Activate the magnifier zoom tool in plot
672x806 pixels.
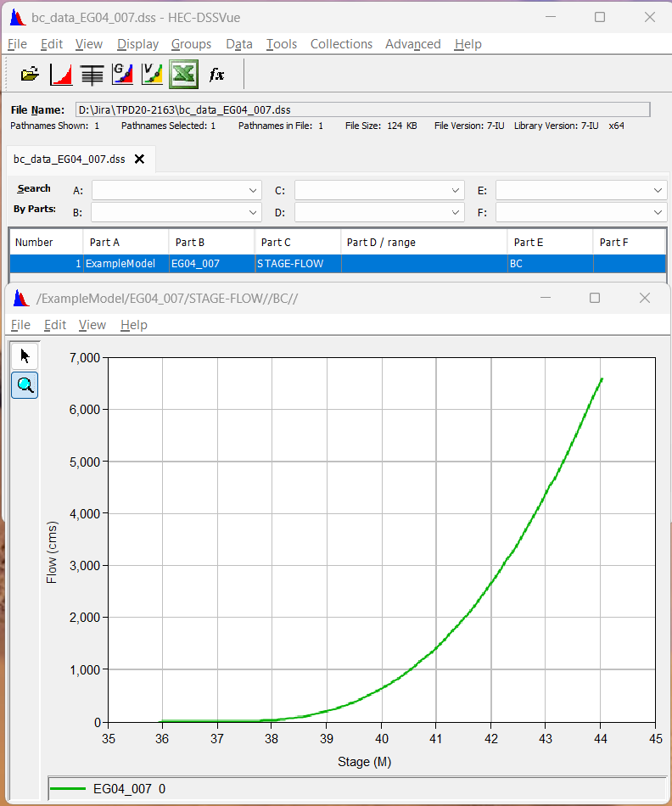(x=25, y=385)
